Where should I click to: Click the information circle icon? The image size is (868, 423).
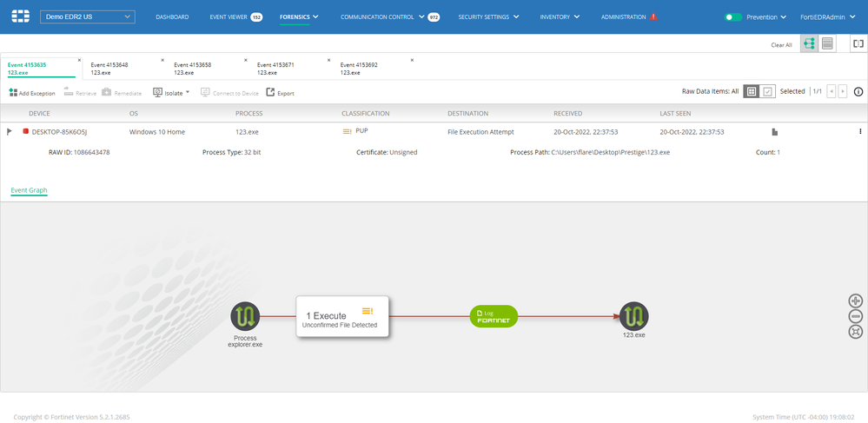(858, 92)
